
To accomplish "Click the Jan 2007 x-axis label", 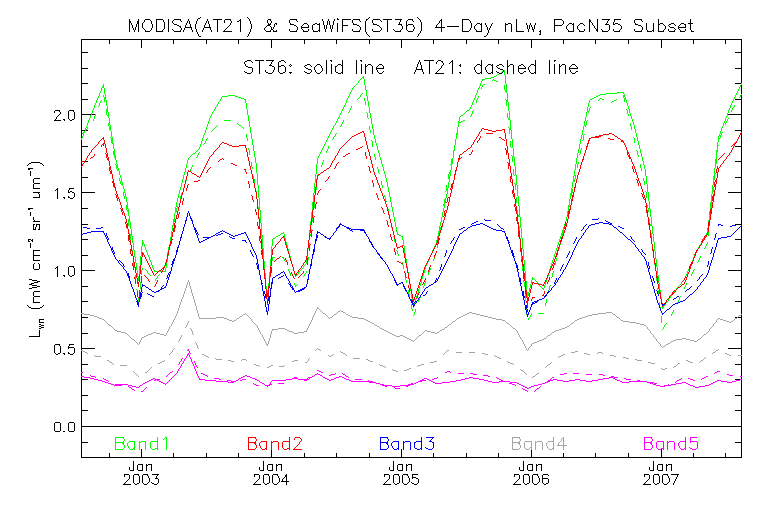I will click(661, 473).
